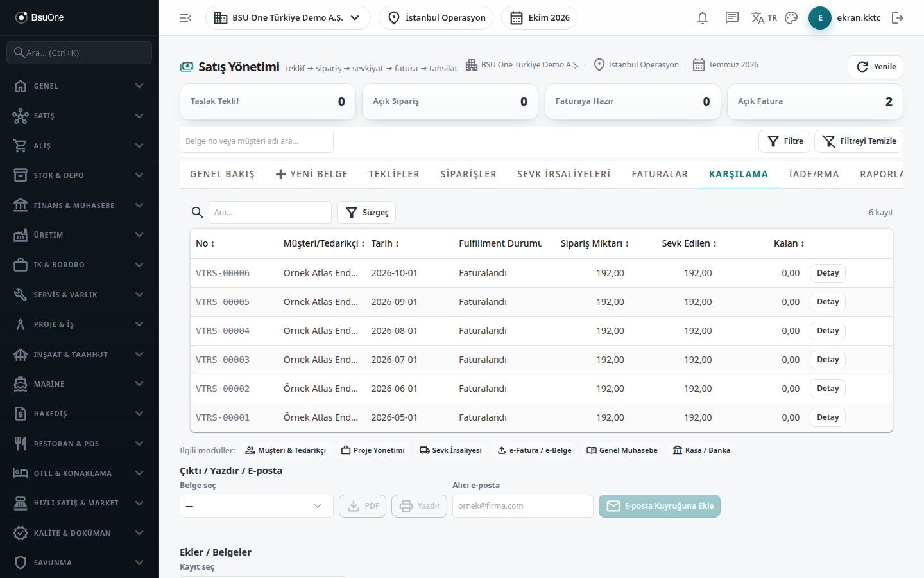Click the ekran.kktc user avatar
Viewport: 924px width, 578px height.
[820, 18]
